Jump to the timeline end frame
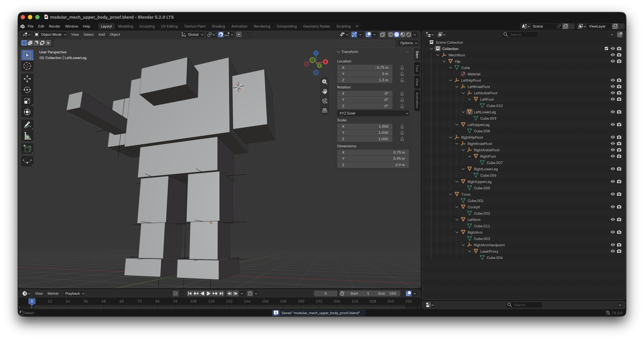This screenshot has height=340, width=644. (x=221, y=294)
